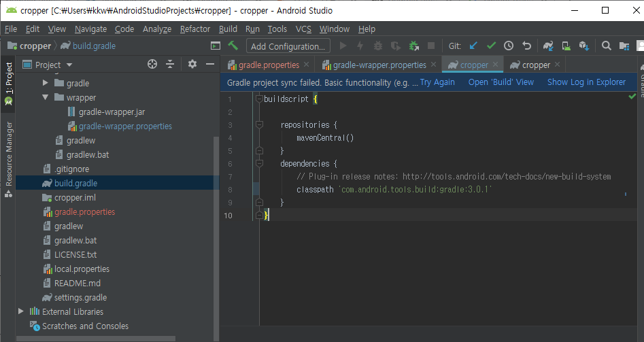Click the Stop square icon
The height and width of the screenshot is (342, 644).
click(x=431, y=46)
